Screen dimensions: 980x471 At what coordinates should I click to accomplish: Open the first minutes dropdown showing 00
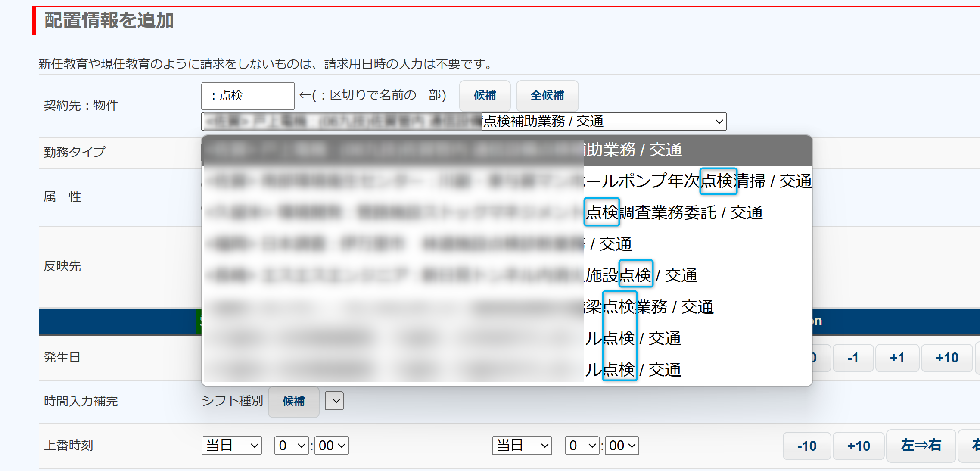(x=332, y=446)
